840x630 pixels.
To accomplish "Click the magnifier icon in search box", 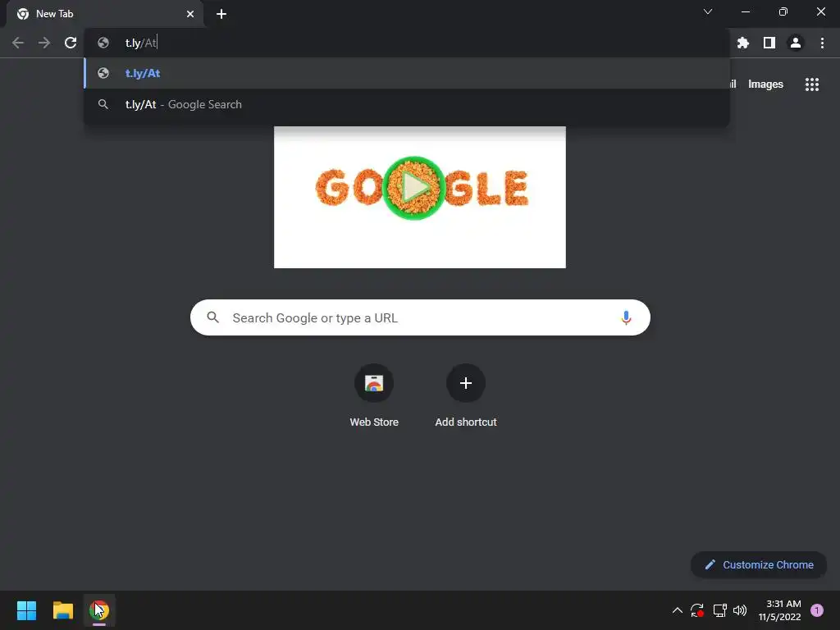I will (x=212, y=317).
